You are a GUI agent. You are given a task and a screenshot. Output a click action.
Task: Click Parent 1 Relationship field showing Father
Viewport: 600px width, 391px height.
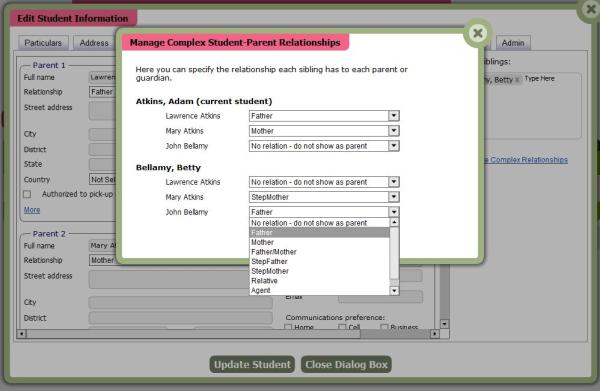(102, 92)
